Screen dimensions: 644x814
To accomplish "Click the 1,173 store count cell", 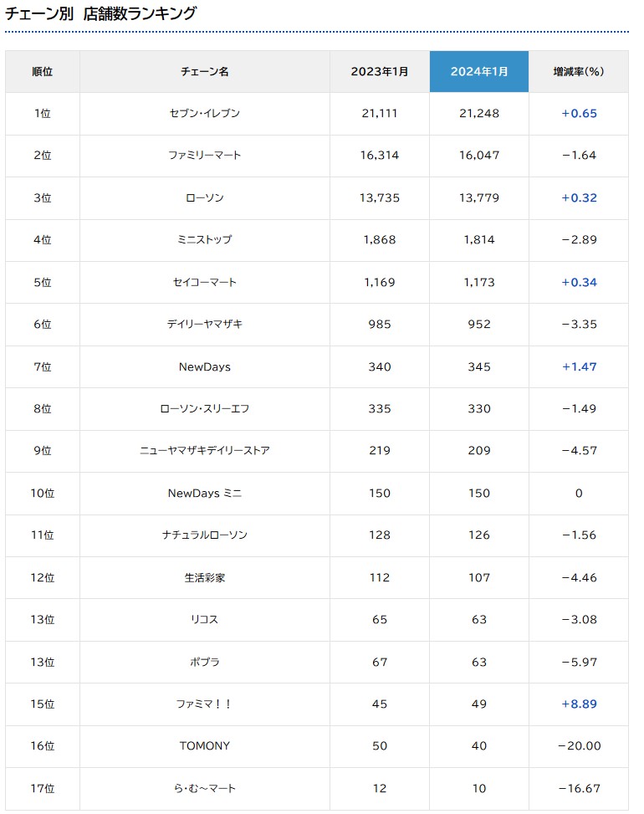I will pos(479,283).
